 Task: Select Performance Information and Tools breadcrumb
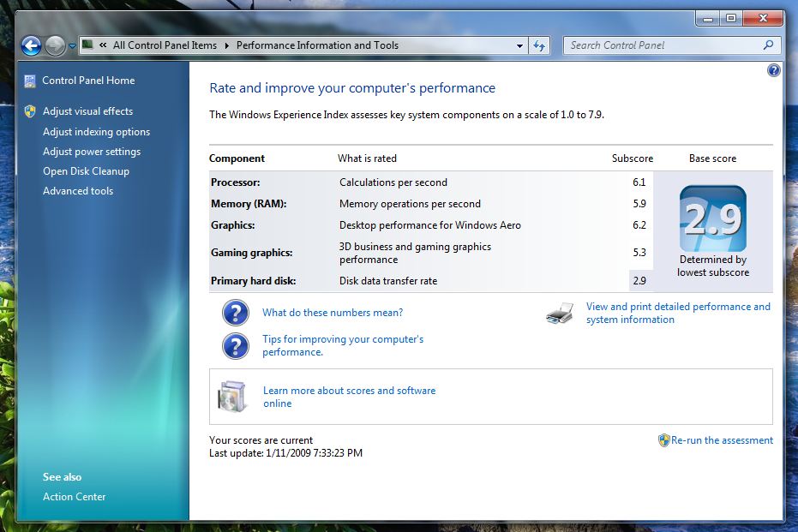pos(317,45)
